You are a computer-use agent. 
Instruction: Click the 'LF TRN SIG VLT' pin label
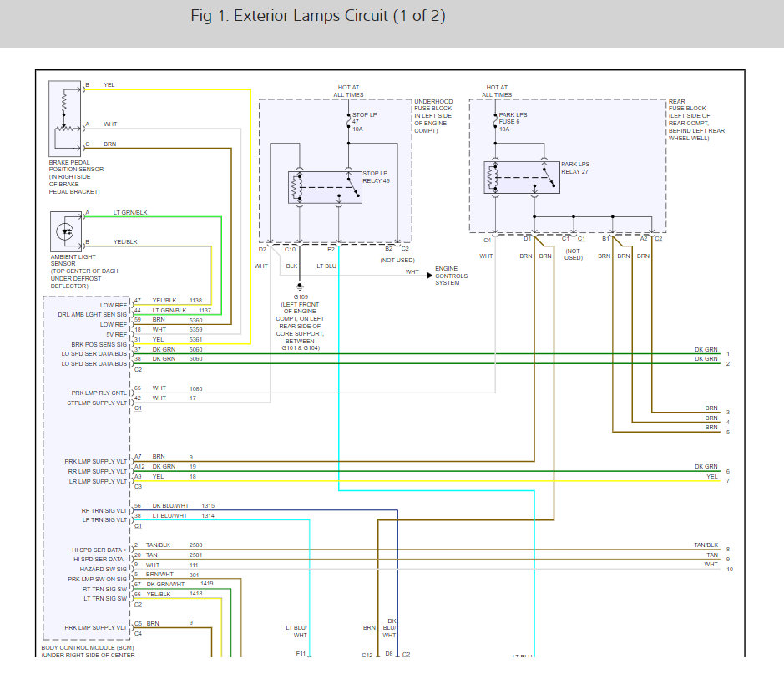104,520
